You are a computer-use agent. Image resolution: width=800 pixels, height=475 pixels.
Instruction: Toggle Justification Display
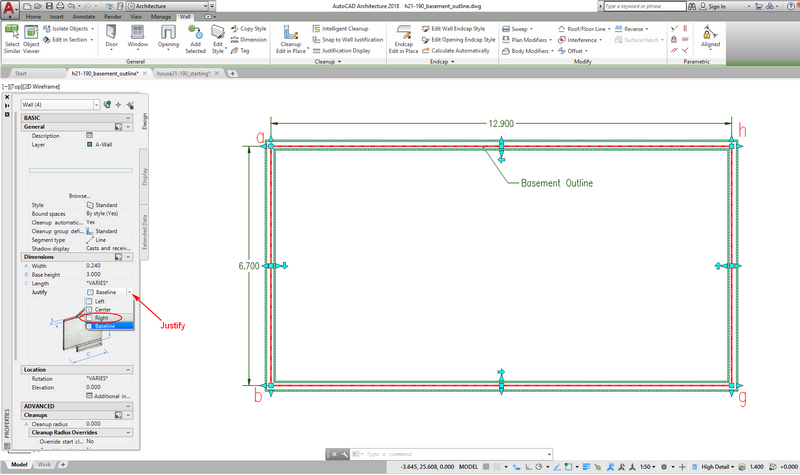click(x=341, y=51)
